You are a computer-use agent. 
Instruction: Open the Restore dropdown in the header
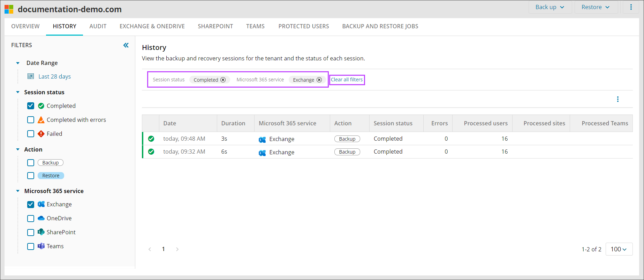[595, 7]
